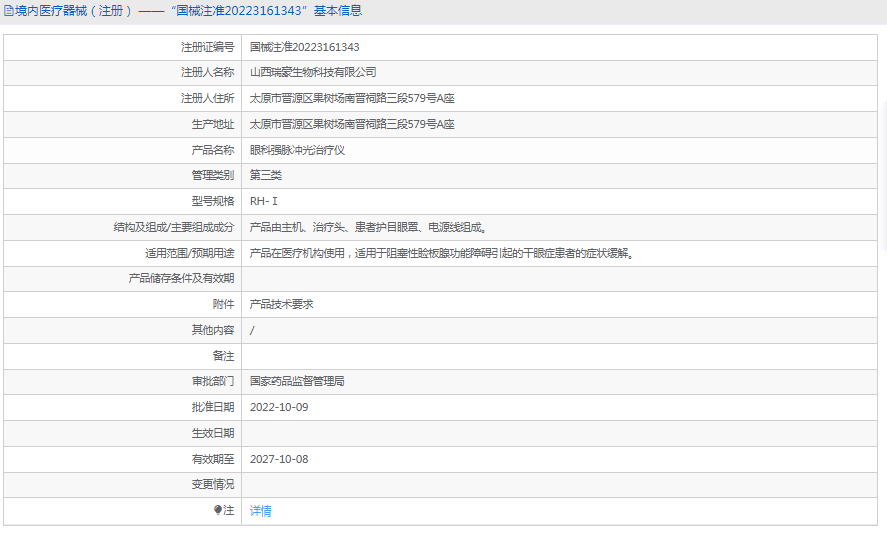Viewport: 887px width, 535px height.
Task: Select product name 眼科强脉冲光治疗仪
Action: click(297, 150)
